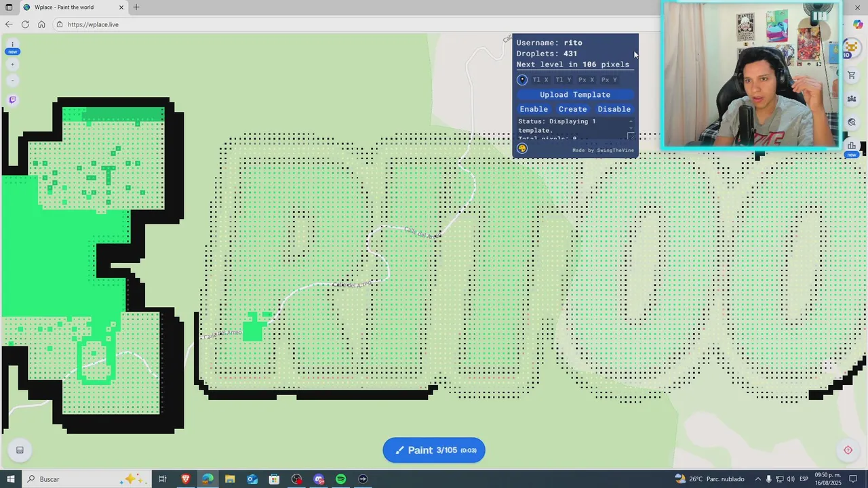868x488 pixels.
Task: Click the Made by SwingTheVine credit
Action: (603, 150)
